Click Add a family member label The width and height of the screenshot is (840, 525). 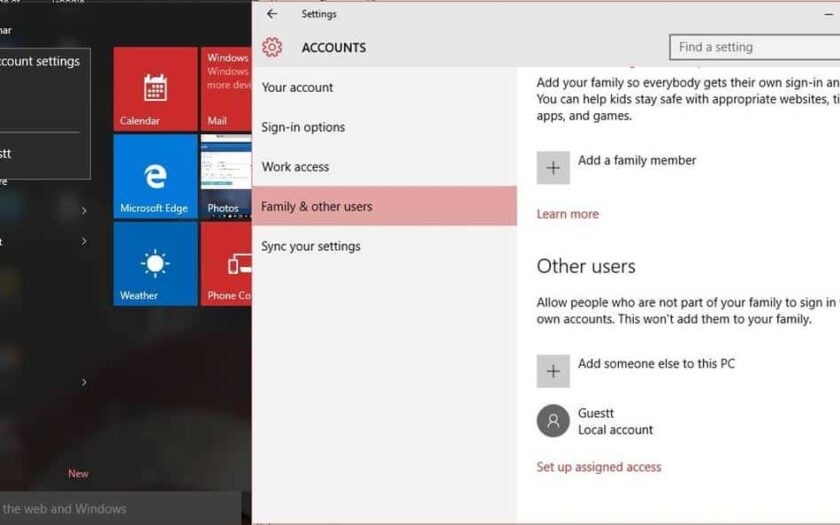636,160
